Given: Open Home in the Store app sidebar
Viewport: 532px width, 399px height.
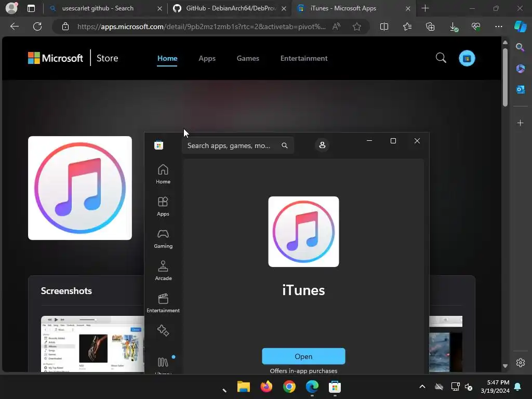Looking at the screenshot, I should [x=163, y=174].
